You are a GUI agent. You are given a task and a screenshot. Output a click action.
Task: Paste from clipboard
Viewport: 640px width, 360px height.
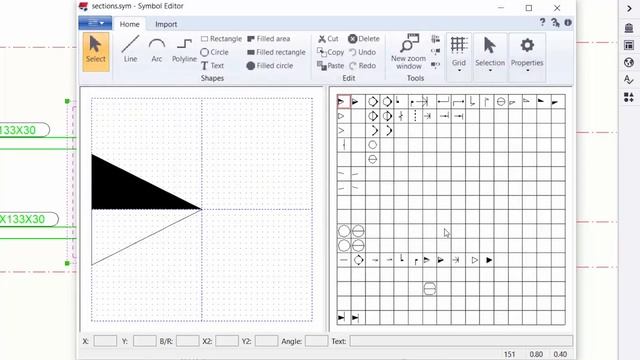pos(331,66)
